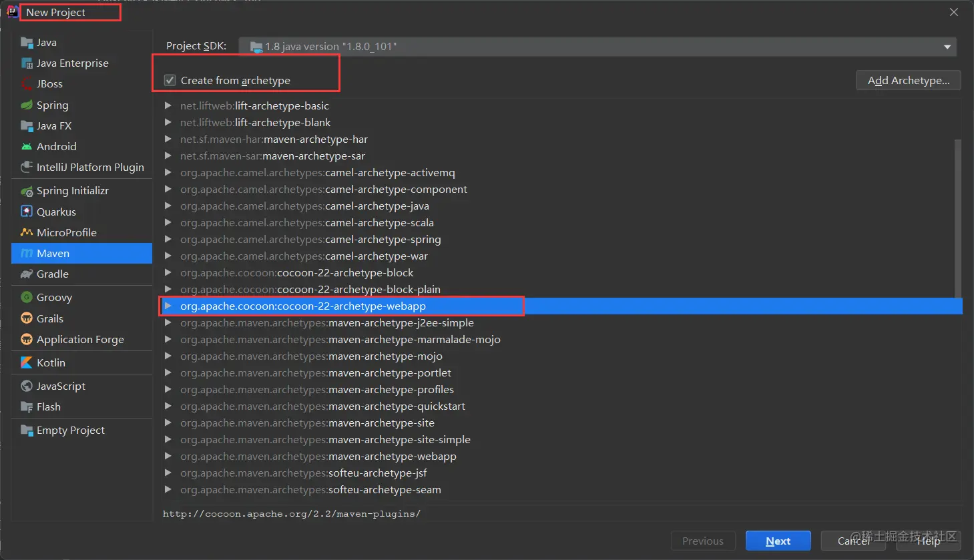Expand maven-archetype-quickstart node
974x560 pixels.
click(x=168, y=406)
